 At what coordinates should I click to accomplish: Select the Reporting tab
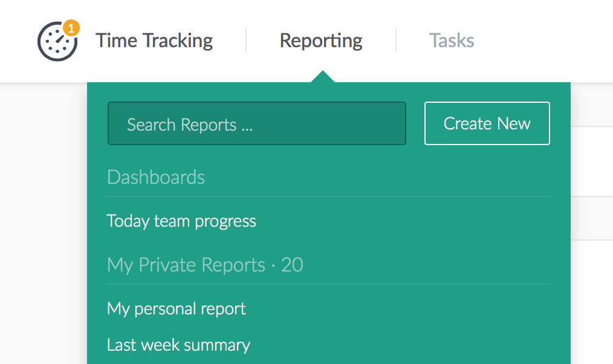[321, 41]
